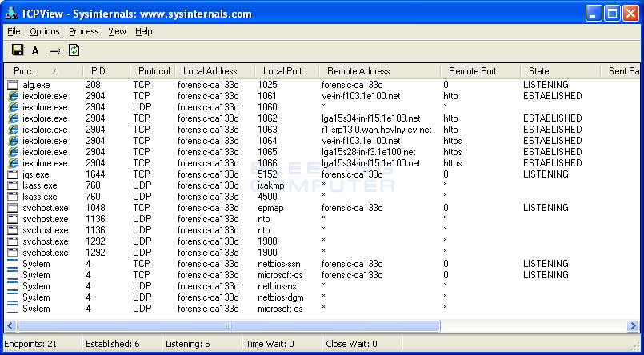The width and height of the screenshot is (644, 355).
Task: Click iexplore.exe icon on local port 1066 row
Action: 13,163
